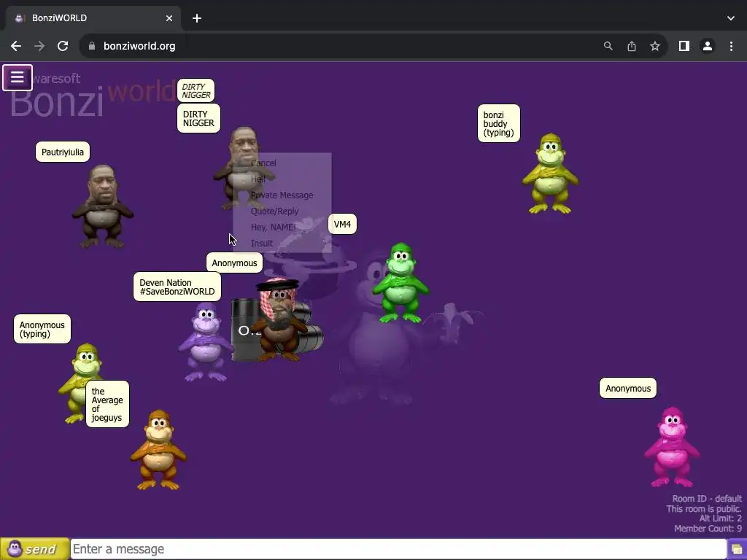Reload the bonziworld.org page
This screenshot has height=560, width=747.
(63, 46)
